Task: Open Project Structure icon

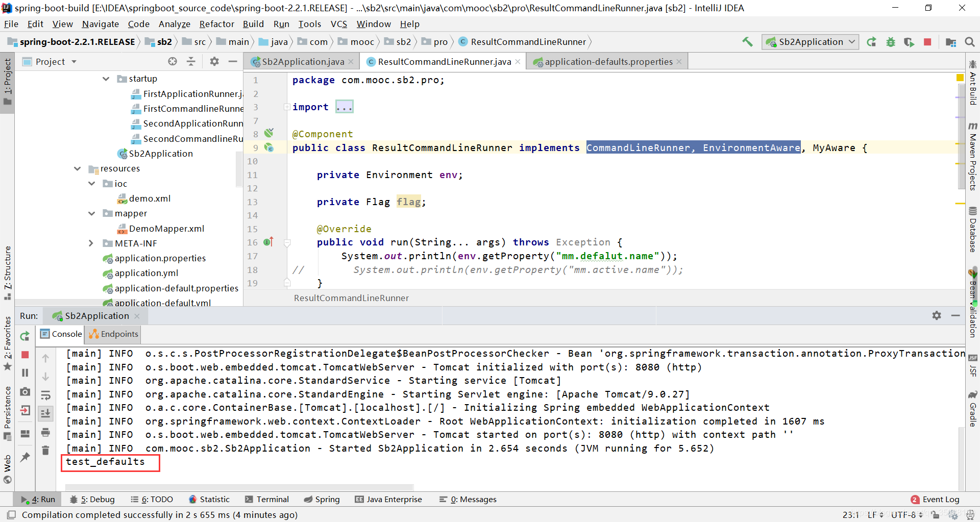Action: click(x=950, y=42)
